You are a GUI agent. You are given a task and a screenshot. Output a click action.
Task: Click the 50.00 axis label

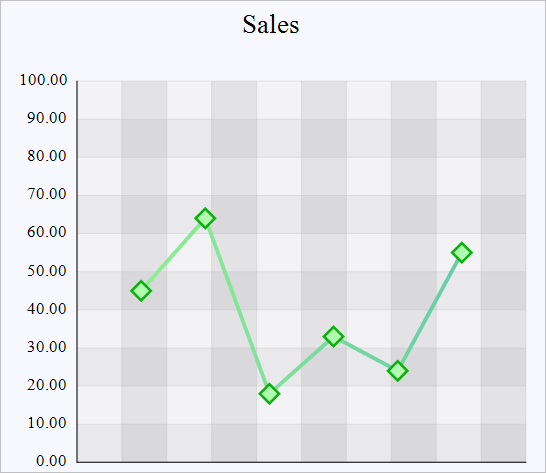[47, 271]
